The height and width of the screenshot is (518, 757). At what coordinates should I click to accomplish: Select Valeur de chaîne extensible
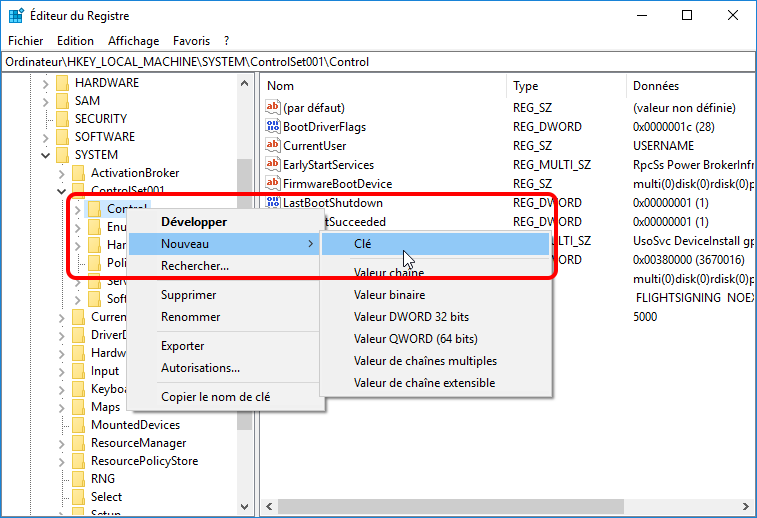point(435,383)
